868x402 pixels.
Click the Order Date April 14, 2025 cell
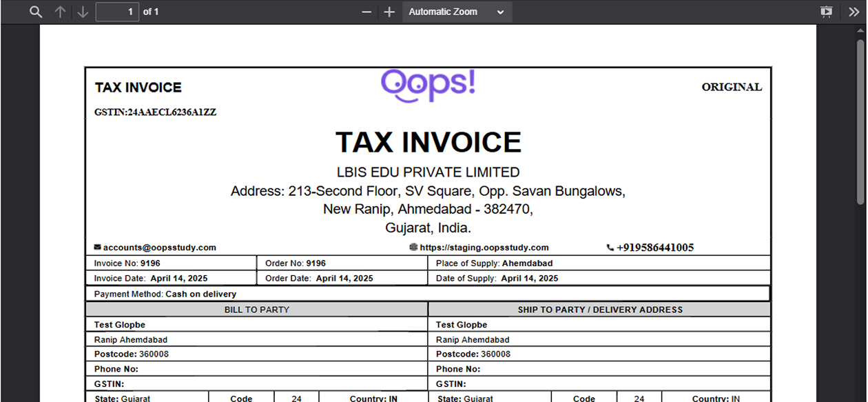click(342, 279)
